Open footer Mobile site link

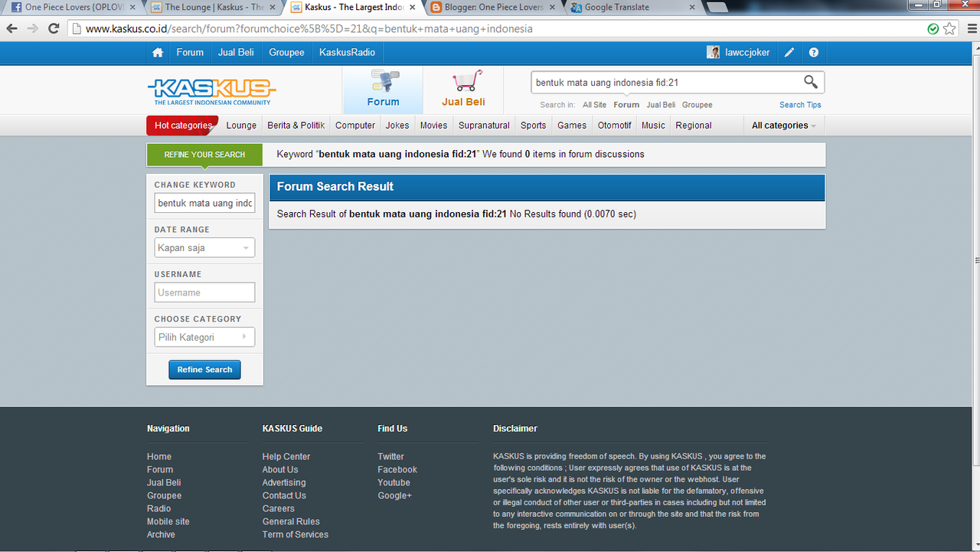(168, 521)
